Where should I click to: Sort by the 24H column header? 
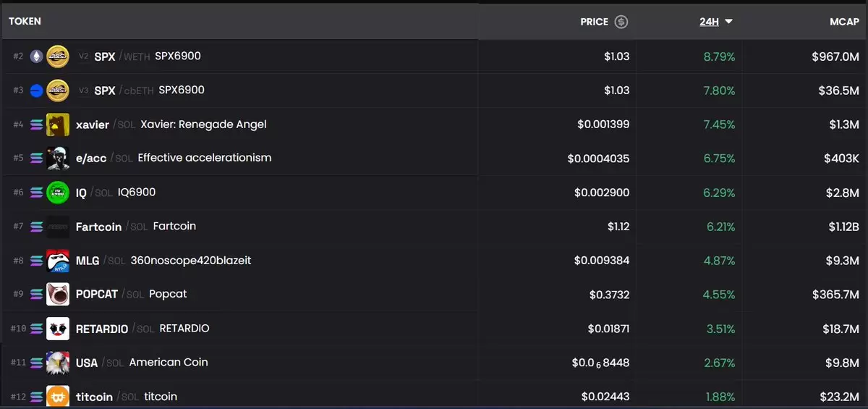tap(709, 22)
